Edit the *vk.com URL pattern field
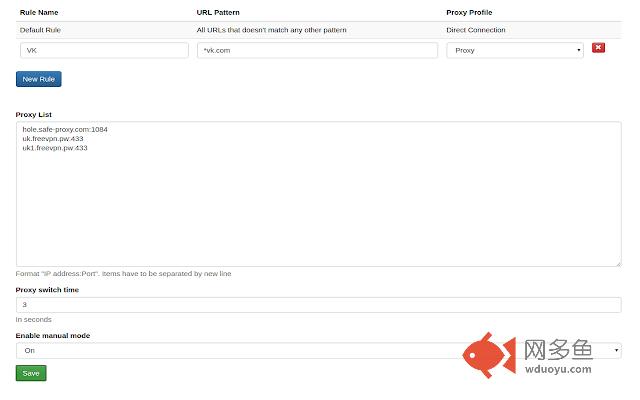This screenshot has height=400, width=640. [x=317, y=50]
